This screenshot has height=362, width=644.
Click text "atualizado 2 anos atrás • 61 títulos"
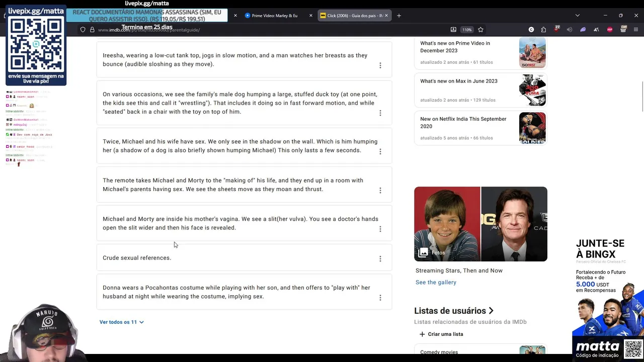tap(456, 62)
